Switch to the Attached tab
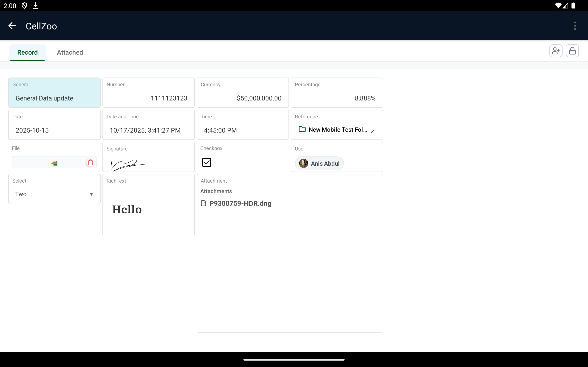This screenshot has height=367, width=588. (70, 52)
